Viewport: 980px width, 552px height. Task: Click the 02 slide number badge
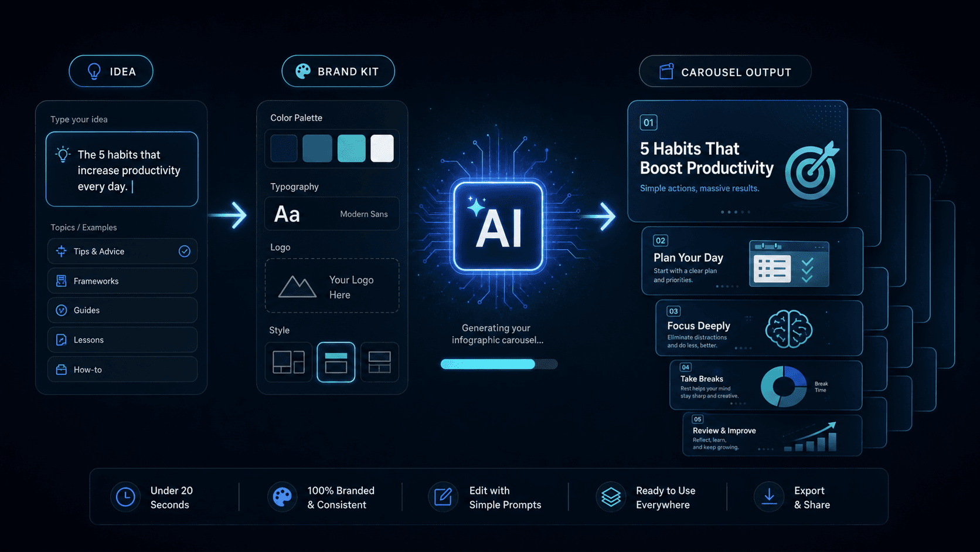(x=661, y=241)
